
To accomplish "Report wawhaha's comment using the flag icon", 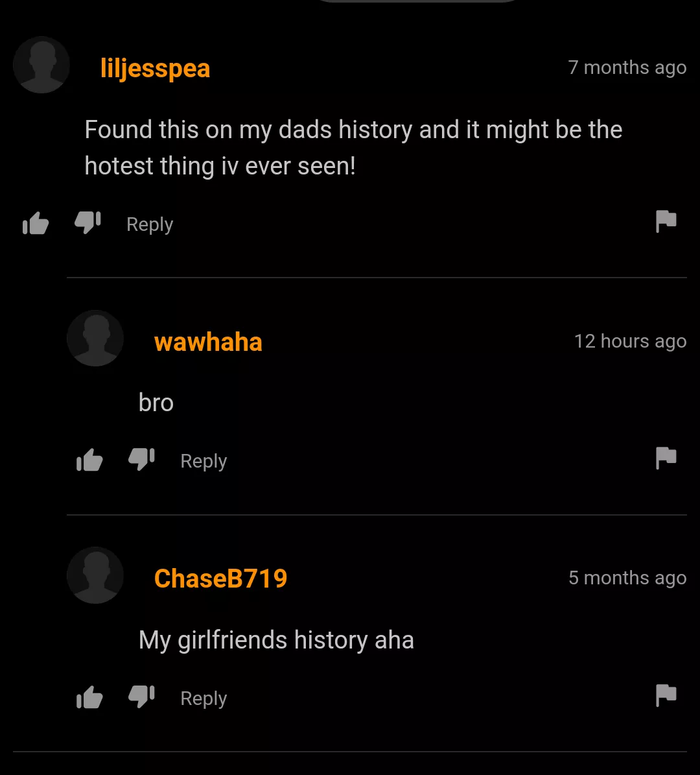I will coord(666,458).
